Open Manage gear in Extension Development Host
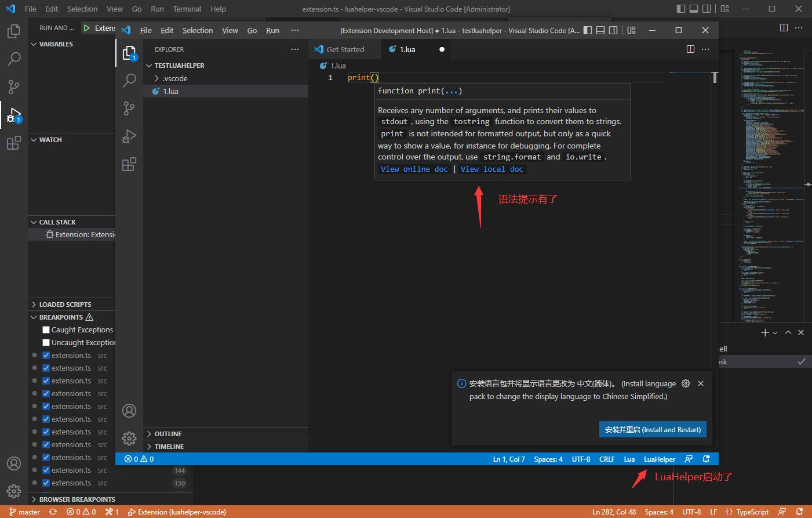Viewport: 812px width, 518px height. coord(129,439)
